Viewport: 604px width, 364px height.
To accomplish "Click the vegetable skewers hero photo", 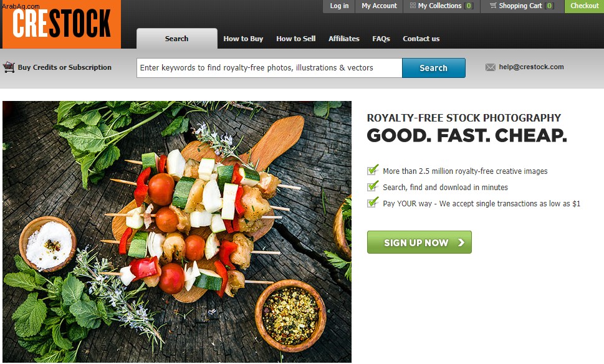I will 177,231.
